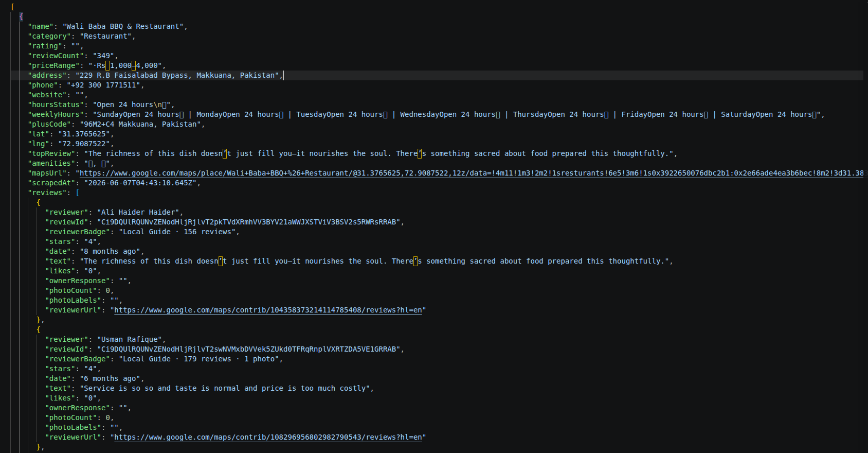This screenshot has width=868, height=453.
Task: Click the "lat" key
Action: [x=39, y=134]
